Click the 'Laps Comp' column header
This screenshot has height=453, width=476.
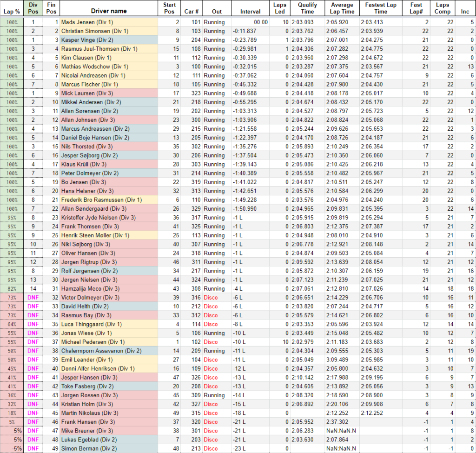443,8
